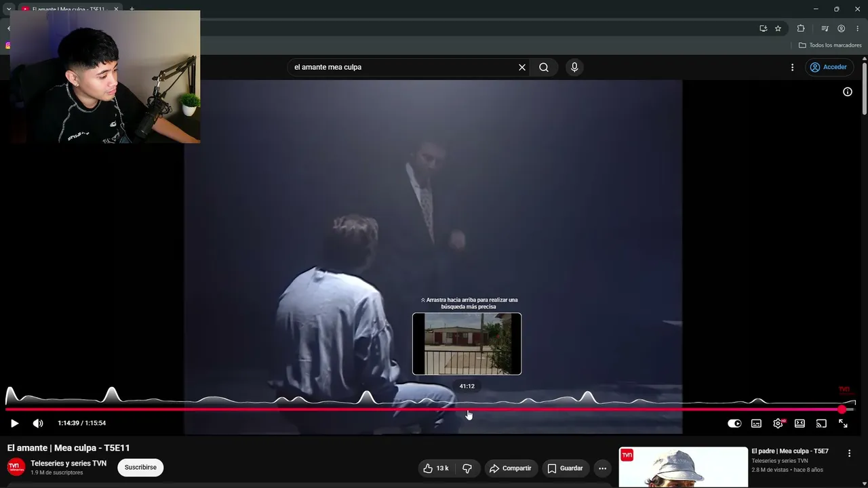Open the Chrome tab search dropdown
868x488 pixels.
[8, 9]
